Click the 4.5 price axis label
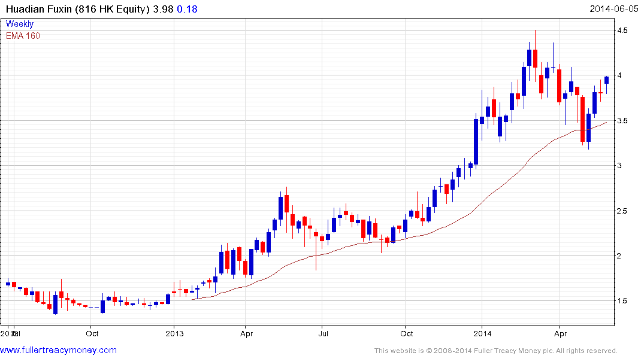Image resolution: width=644 pixels, height=359 pixels. point(622,31)
